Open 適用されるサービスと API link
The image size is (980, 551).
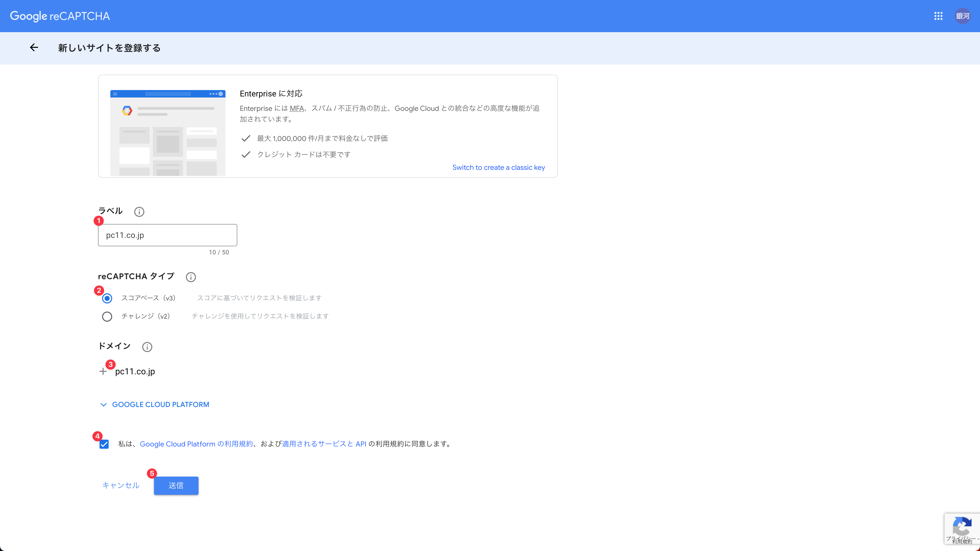tap(324, 444)
